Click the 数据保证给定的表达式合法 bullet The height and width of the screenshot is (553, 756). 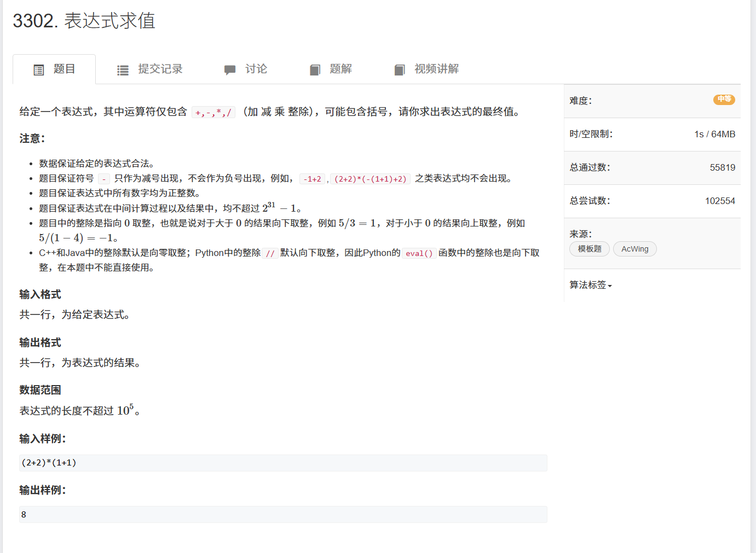[98, 164]
